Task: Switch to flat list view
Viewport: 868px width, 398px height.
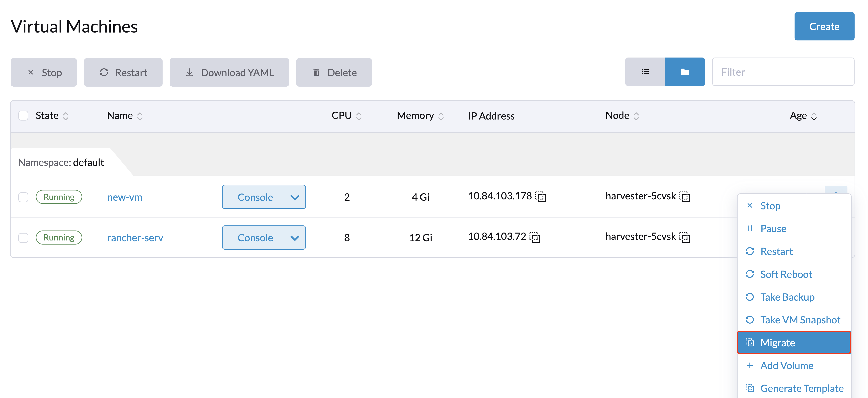Action: coord(645,72)
